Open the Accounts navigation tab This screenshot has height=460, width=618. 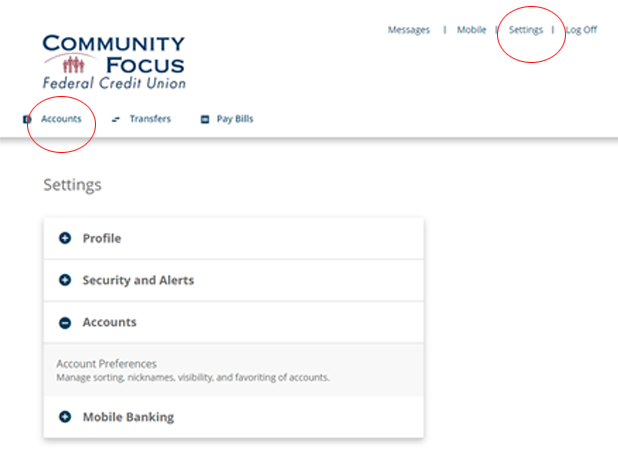[x=61, y=119]
